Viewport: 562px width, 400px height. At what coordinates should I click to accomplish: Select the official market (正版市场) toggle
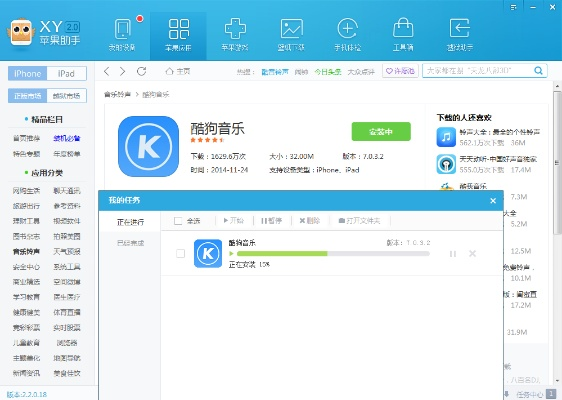click(28, 96)
